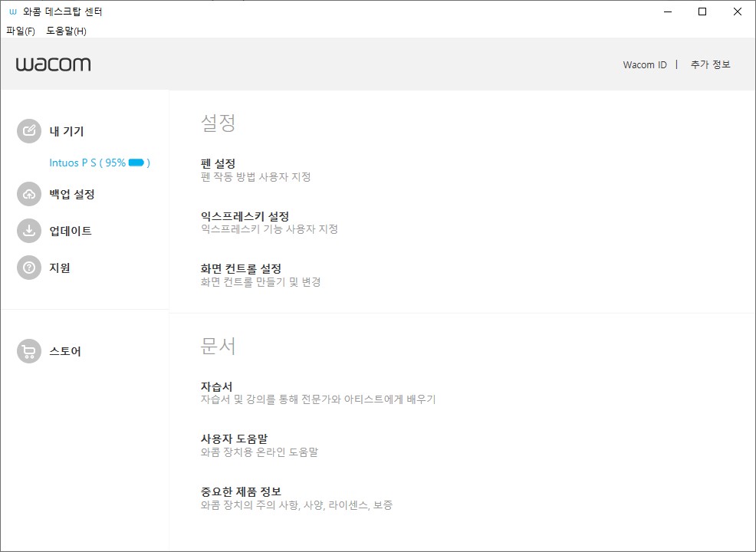Click the Intuos battery level indicator icon

[136, 163]
